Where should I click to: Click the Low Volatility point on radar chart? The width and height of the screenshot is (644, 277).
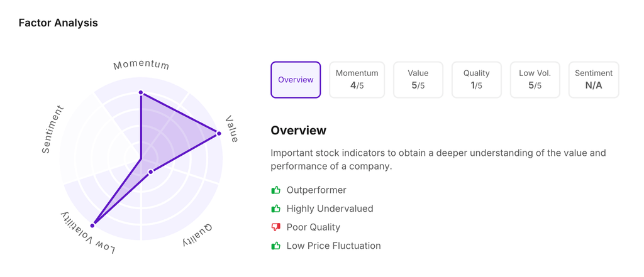tap(93, 224)
